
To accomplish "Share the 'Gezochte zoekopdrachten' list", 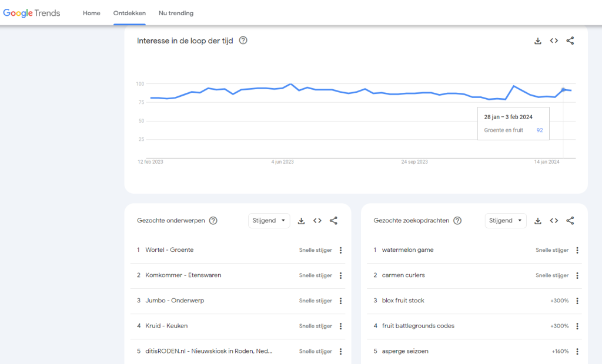I will tap(570, 221).
